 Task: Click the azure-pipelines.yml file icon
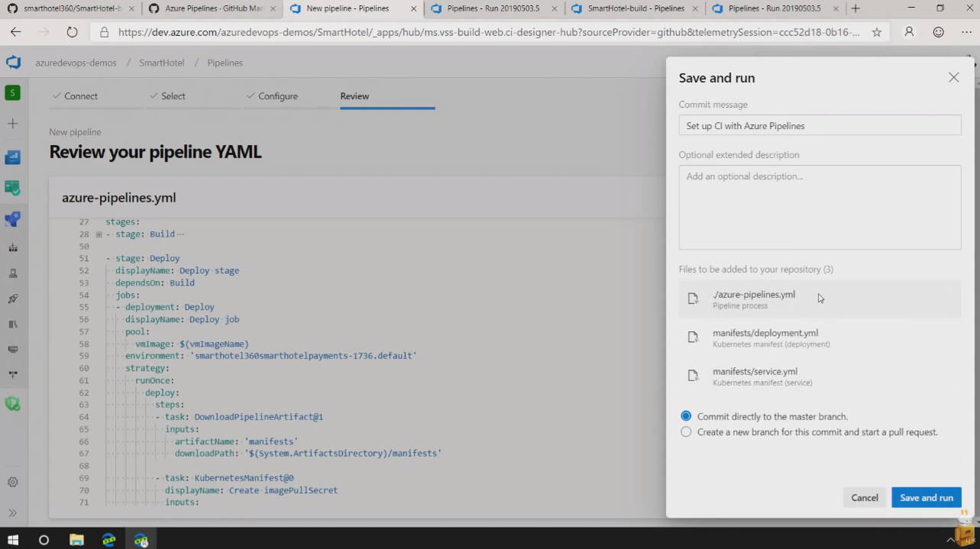click(x=693, y=299)
